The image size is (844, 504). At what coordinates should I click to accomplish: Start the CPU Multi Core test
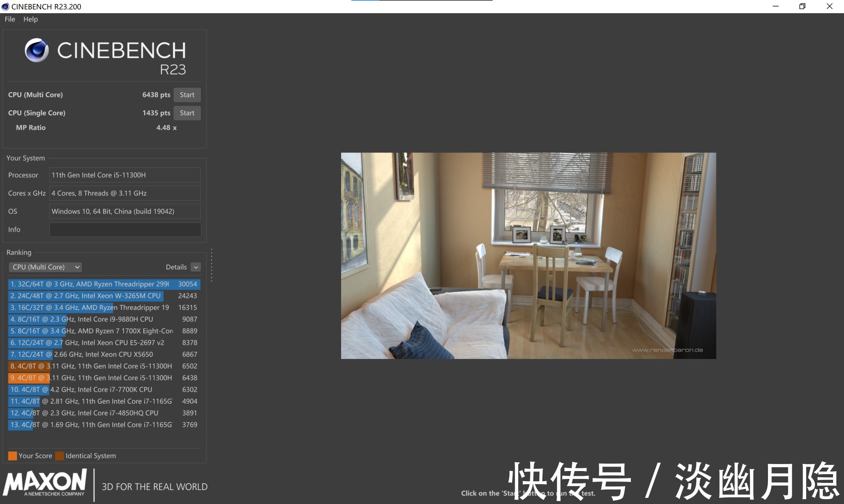click(x=187, y=95)
